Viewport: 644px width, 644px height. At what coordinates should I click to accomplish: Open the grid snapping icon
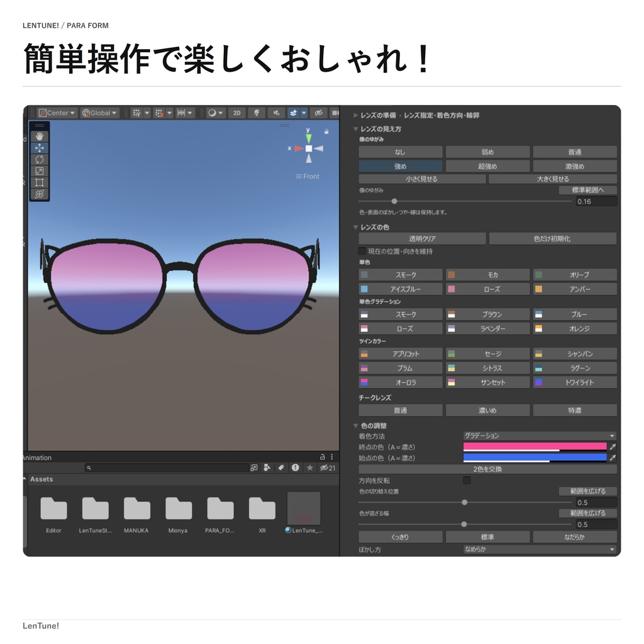click(136, 113)
